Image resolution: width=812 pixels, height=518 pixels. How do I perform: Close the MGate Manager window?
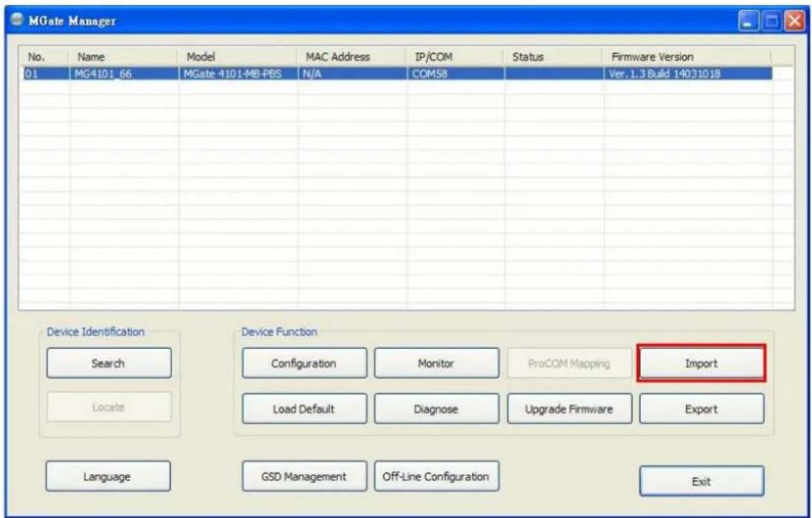point(794,22)
